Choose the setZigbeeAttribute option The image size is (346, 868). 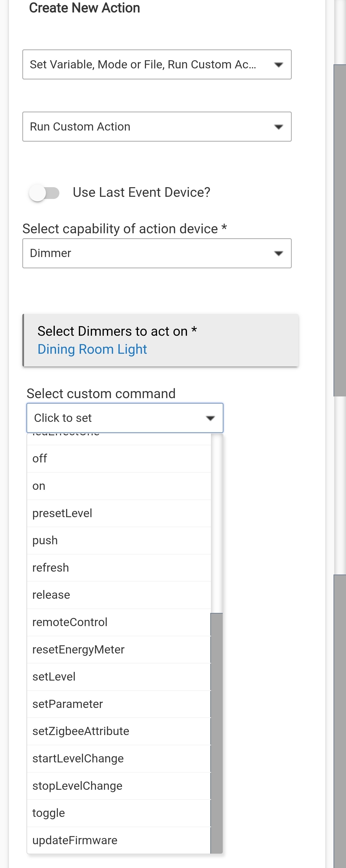pyautogui.click(x=119, y=731)
